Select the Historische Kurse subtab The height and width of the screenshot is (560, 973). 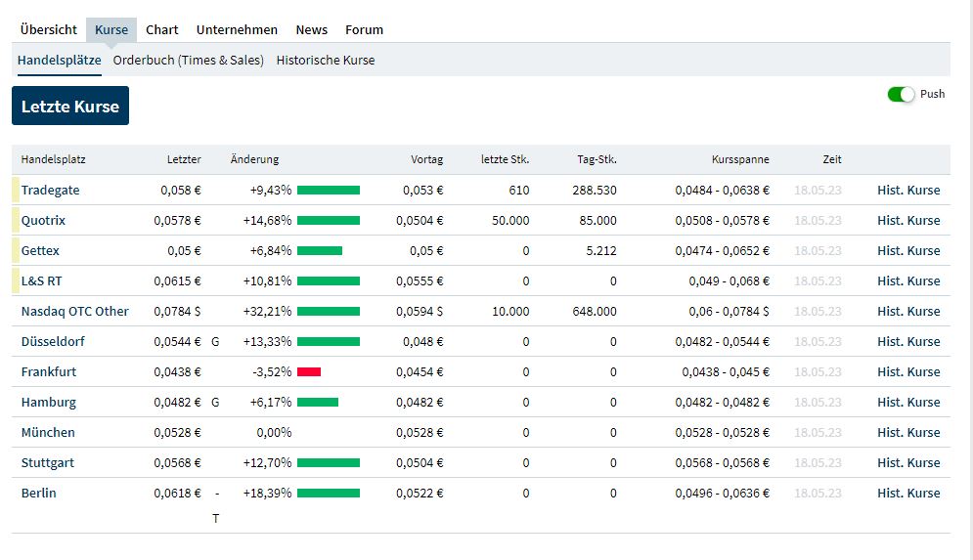[326, 60]
